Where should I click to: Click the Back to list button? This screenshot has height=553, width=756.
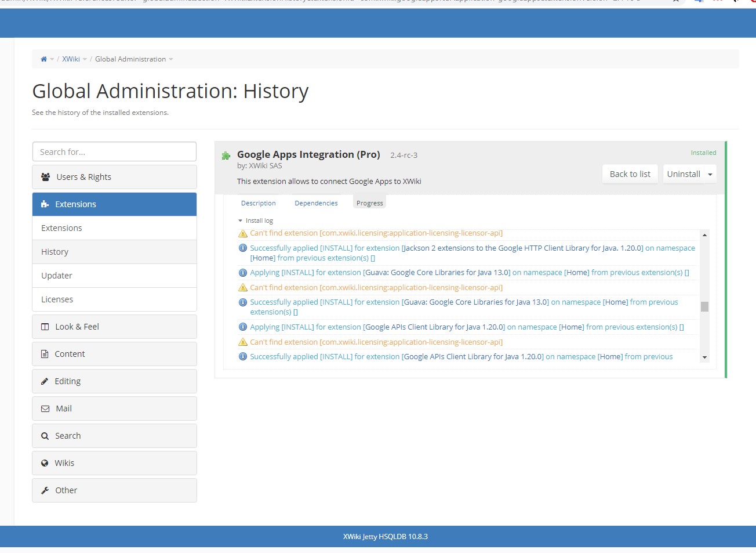630,174
